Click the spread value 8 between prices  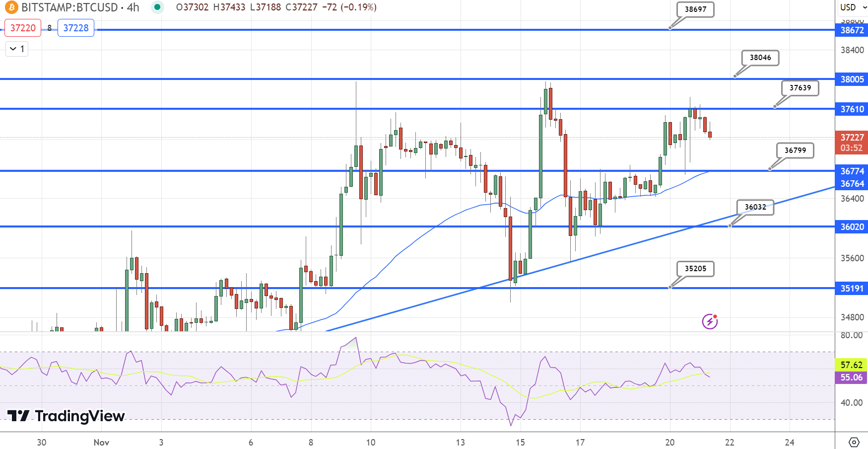[50, 28]
